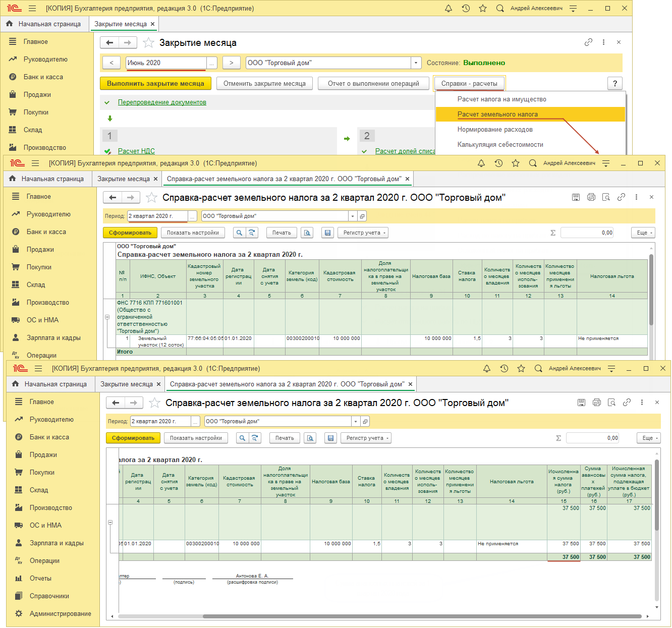This screenshot has height=628, width=672.
Task: Click the horizontal scrollbar of the front window report
Action: 422,616
